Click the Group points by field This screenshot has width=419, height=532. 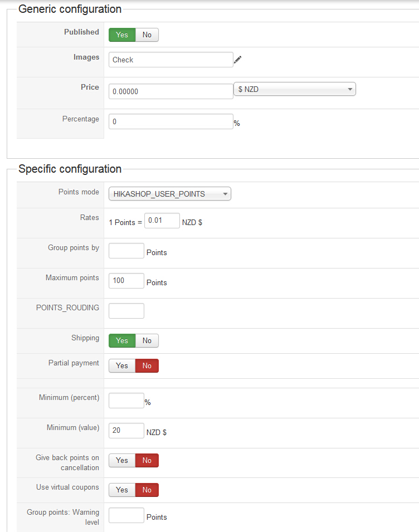click(x=126, y=251)
